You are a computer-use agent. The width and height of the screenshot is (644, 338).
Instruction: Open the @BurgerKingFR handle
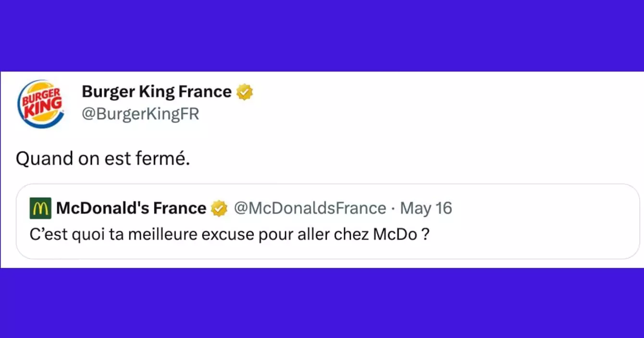coord(140,114)
